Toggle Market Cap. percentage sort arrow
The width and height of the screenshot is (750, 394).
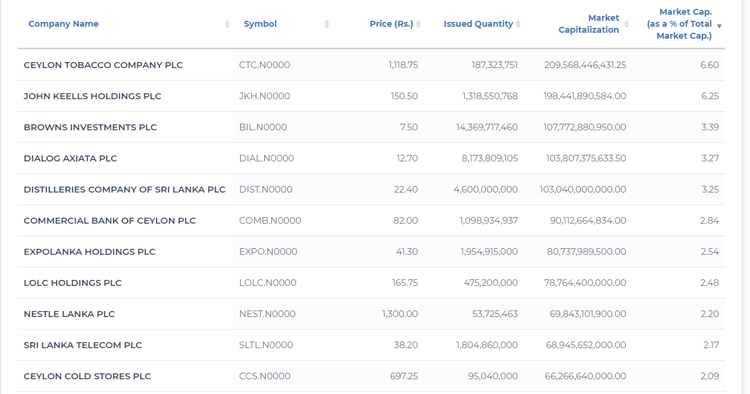click(x=719, y=26)
